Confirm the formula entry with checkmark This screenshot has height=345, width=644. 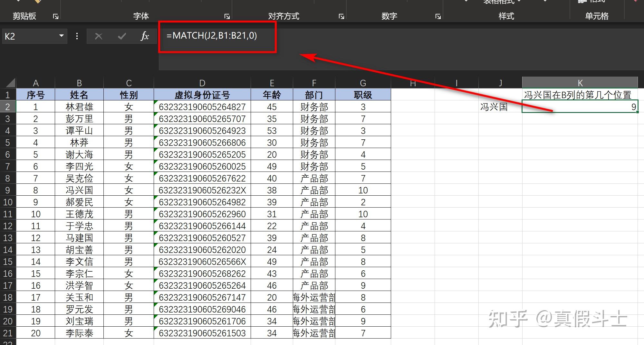pyautogui.click(x=122, y=36)
